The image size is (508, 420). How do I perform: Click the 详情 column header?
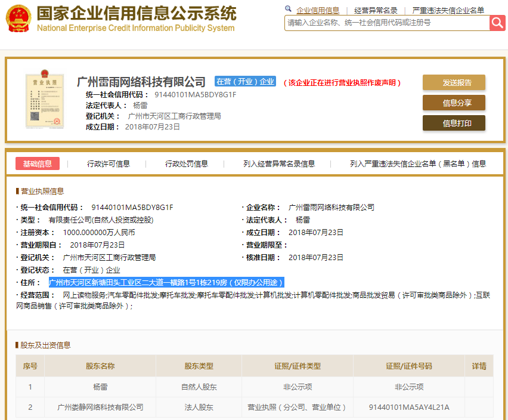(479, 366)
